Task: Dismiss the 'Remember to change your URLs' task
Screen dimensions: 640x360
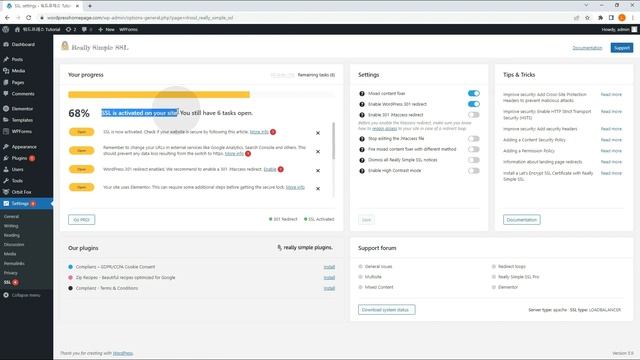Action: point(318,152)
